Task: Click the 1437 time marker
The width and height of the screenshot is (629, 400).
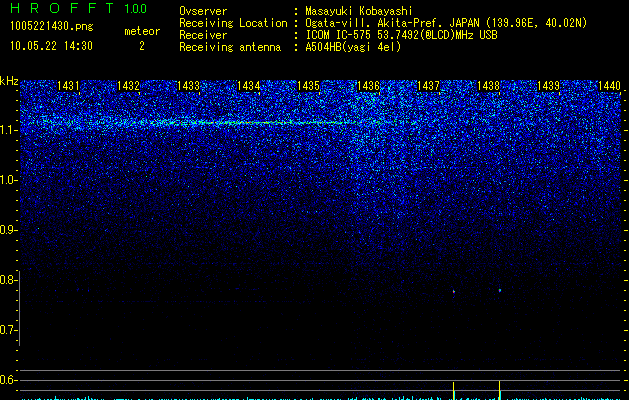Action: (428, 86)
